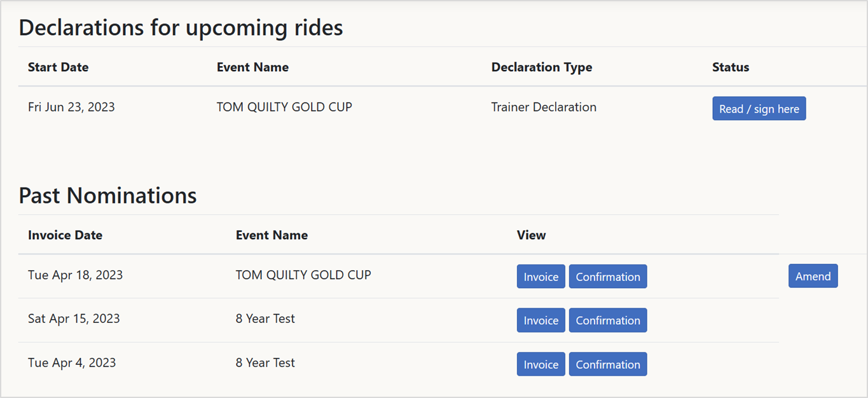Select the "Trainer Declaration" cell
The image size is (868, 398).
[x=544, y=107]
